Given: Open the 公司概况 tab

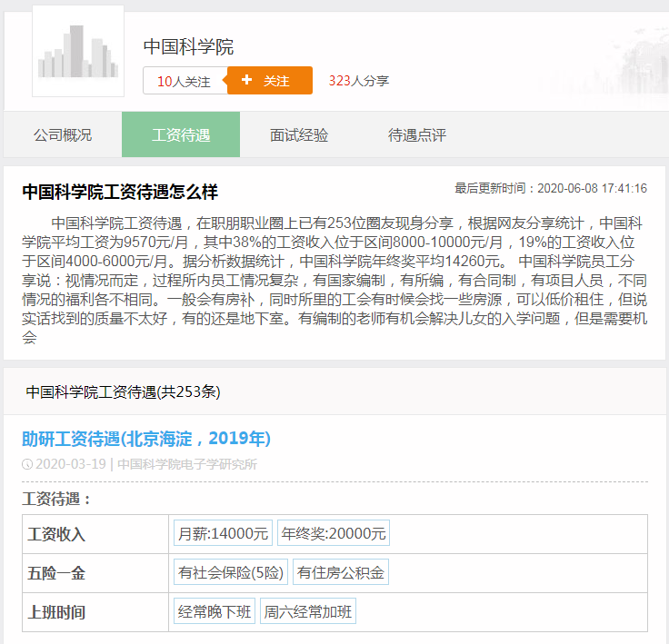Looking at the screenshot, I should (x=63, y=134).
